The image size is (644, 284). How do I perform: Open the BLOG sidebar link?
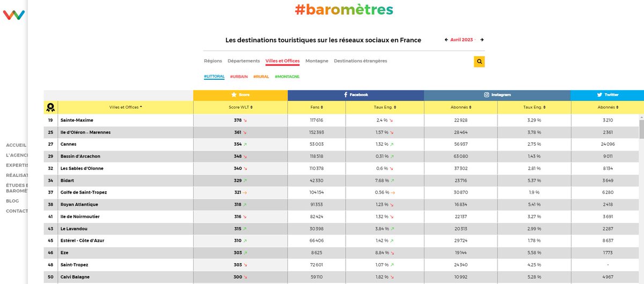pyautogui.click(x=12, y=201)
